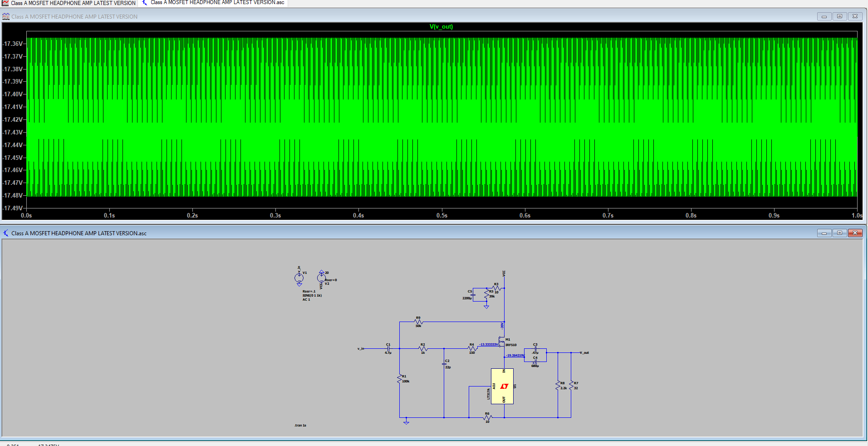Viewport: 868px width, 446px height.
Task: Select voltage source V2 symbol
Action: point(321,277)
